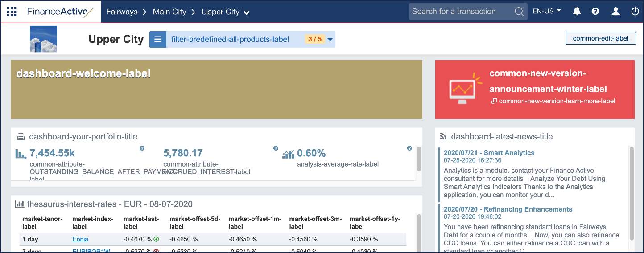Image resolution: width=644 pixels, height=253 pixels.
Task: Click the common-edit-label button
Action: coord(600,38)
